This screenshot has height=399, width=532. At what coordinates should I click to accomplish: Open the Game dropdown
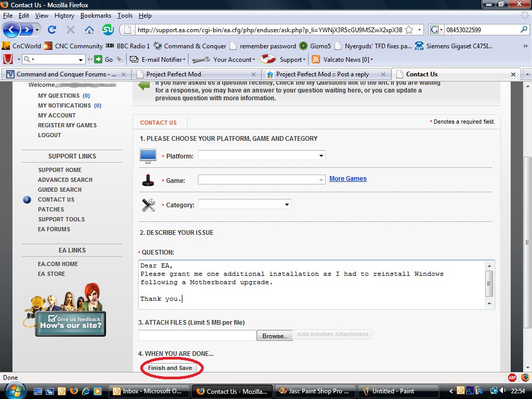pos(262,180)
